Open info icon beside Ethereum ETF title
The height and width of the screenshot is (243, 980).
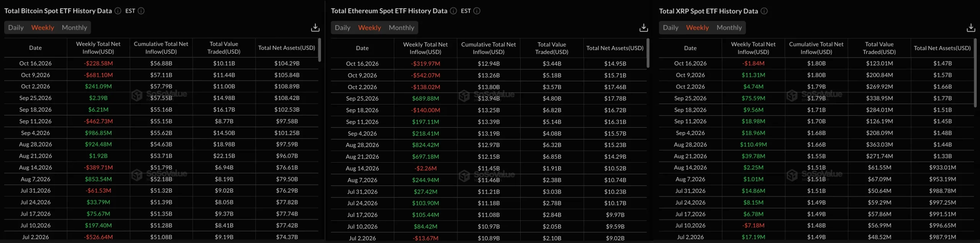[x=453, y=11]
